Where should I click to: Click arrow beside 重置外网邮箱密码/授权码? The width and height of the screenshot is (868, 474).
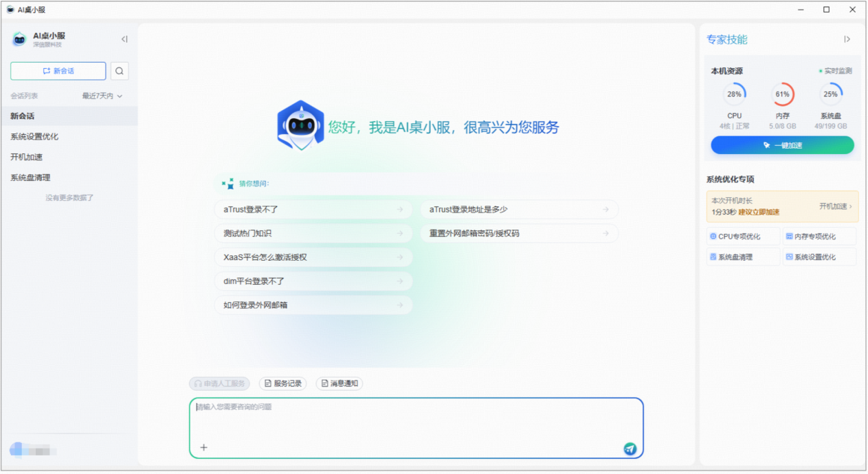[605, 233]
